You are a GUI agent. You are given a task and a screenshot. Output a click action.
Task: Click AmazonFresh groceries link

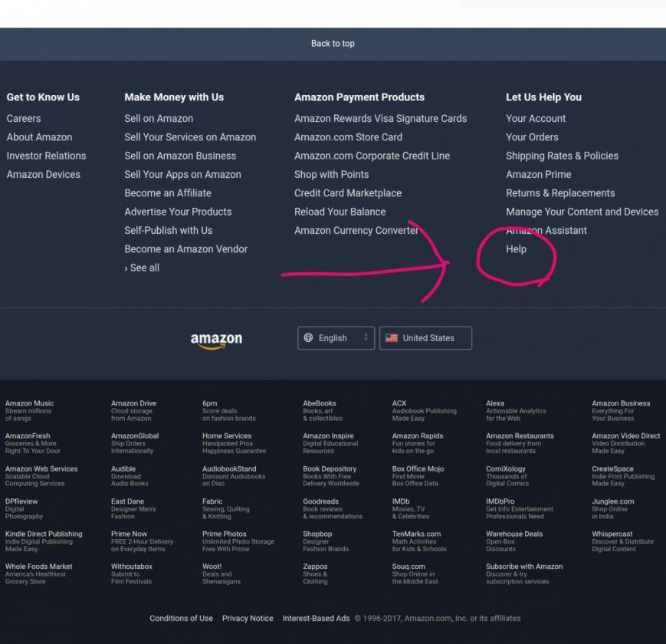(33, 443)
